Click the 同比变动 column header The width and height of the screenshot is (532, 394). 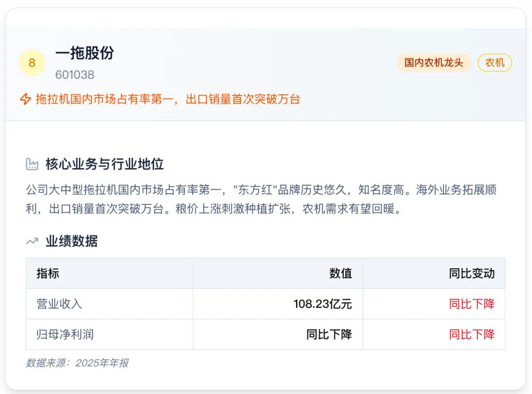[471, 273]
